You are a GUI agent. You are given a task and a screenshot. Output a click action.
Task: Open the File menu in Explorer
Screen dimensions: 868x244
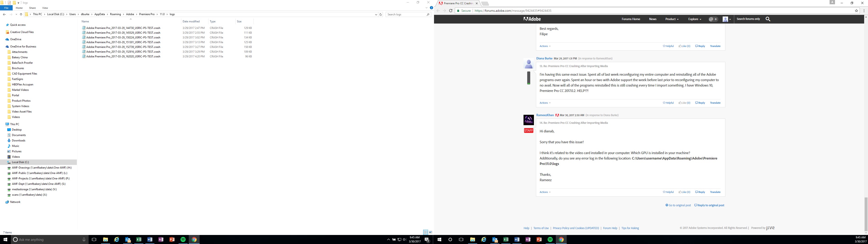[x=6, y=8]
